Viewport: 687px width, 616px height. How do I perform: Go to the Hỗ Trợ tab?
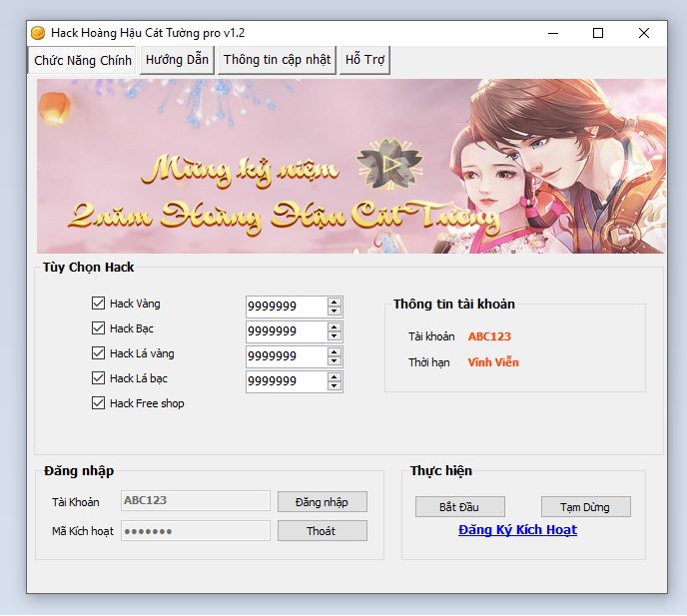[364, 60]
